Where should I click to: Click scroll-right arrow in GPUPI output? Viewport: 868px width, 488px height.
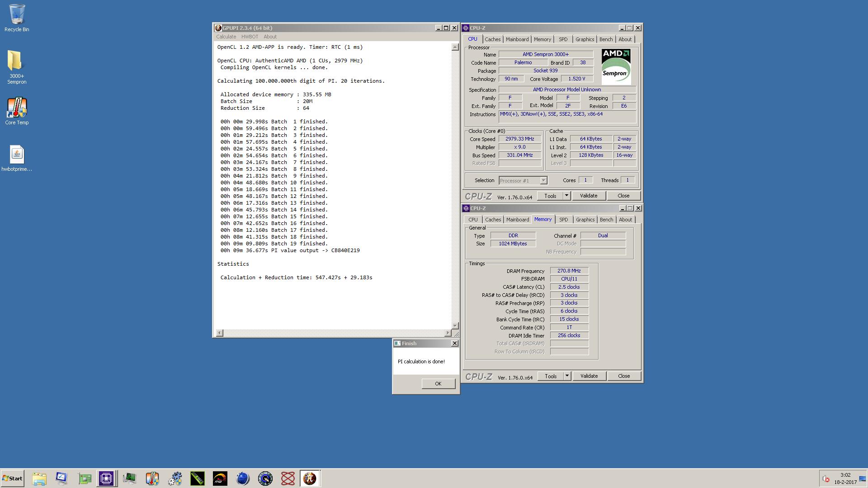click(x=448, y=333)
